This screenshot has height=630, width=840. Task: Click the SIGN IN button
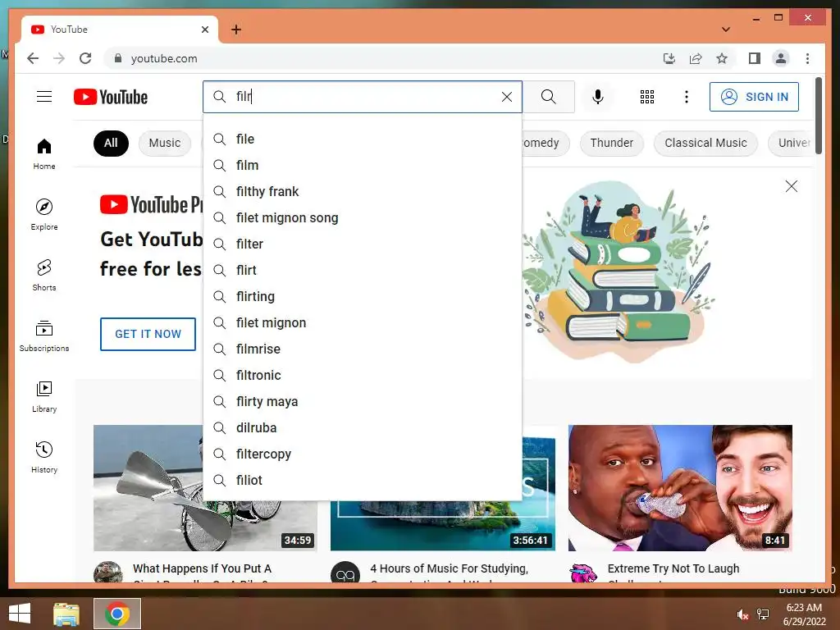click(x=755, y=97)
